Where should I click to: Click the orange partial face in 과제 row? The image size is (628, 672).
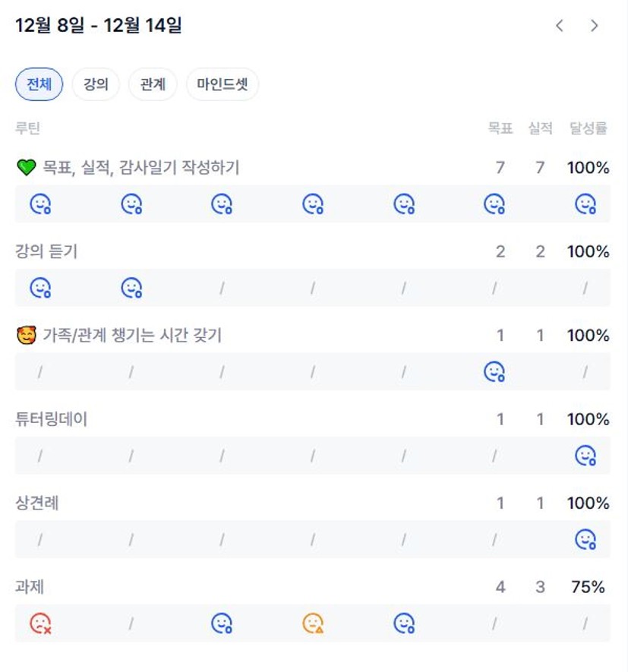pyautogui.click(x=313, y=623)
